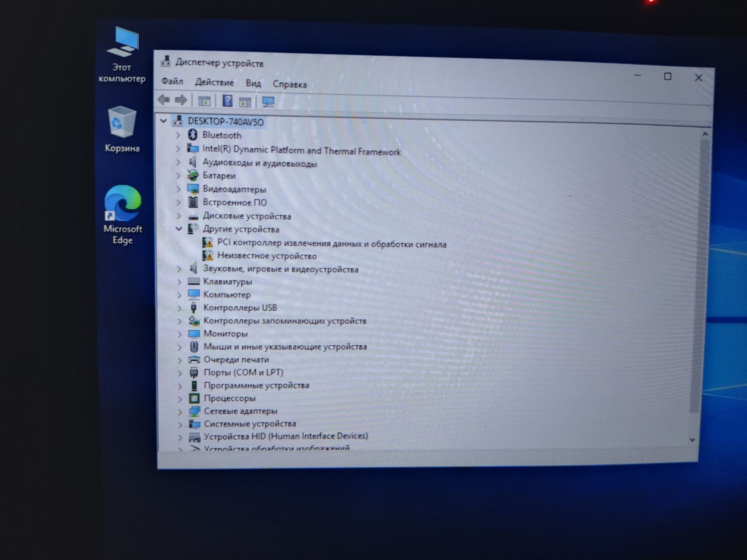Click the scrollbar down arrow

[692, 440]
